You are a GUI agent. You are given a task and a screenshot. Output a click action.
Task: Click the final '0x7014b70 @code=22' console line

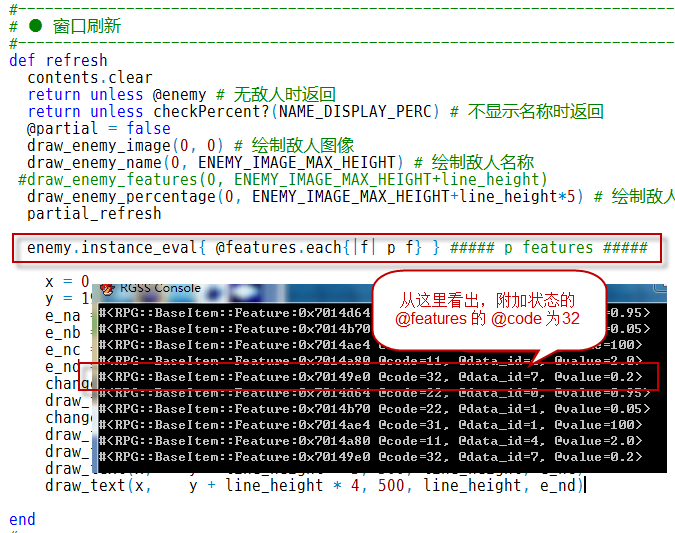pyautogui.click(x=374, y=409)
